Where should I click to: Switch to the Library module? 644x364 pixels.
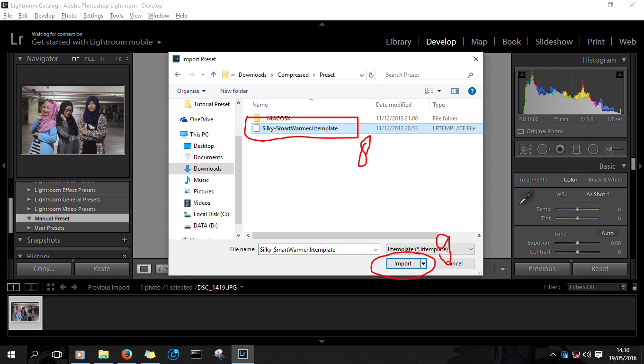click(x=399, y=42)
